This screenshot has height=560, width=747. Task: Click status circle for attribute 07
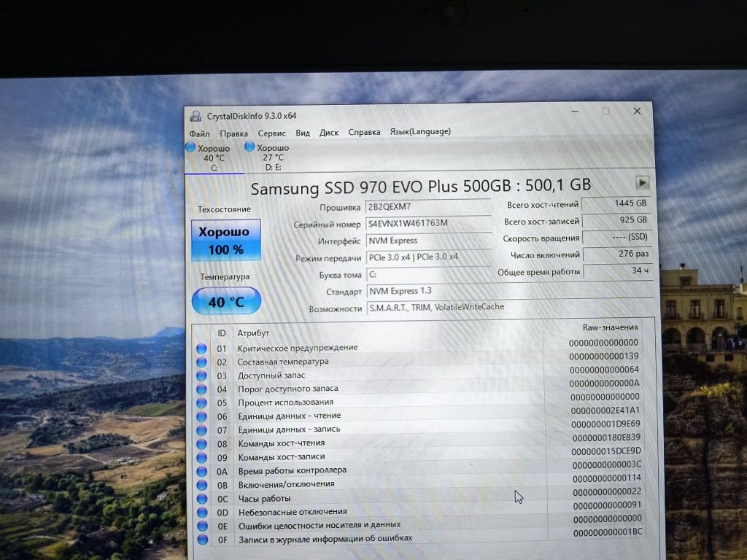(x=201, y=430)
